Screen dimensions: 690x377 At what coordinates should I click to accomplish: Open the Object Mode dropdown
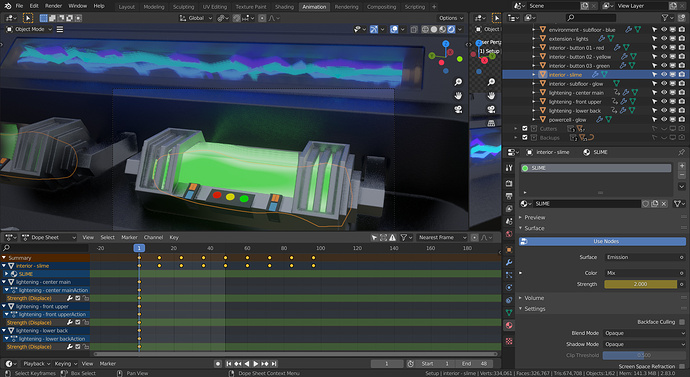29,29
